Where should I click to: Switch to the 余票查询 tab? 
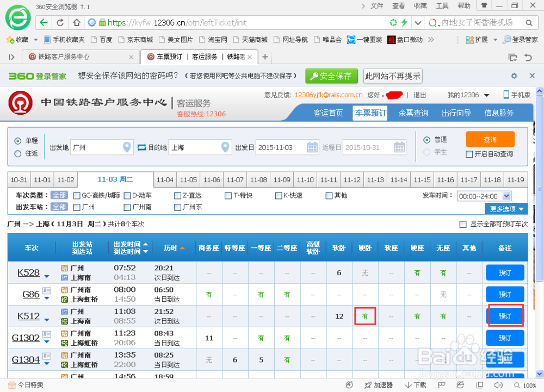pos(413,113)
